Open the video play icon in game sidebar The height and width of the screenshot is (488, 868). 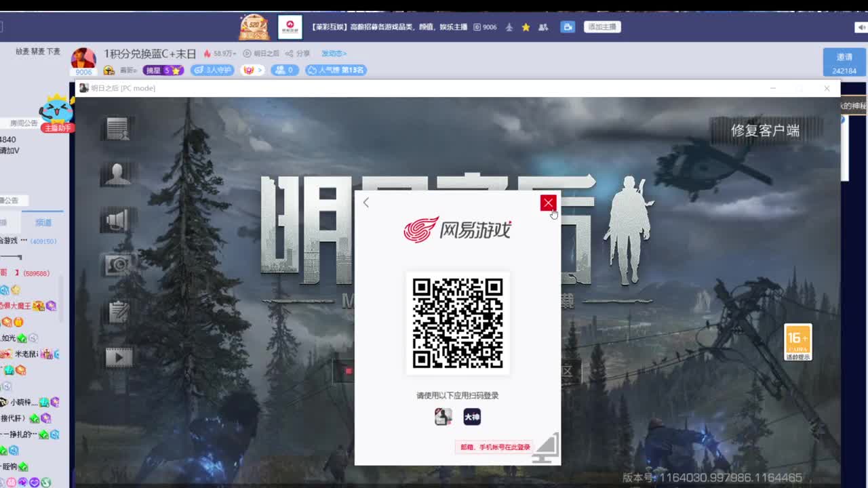(118, 357)
